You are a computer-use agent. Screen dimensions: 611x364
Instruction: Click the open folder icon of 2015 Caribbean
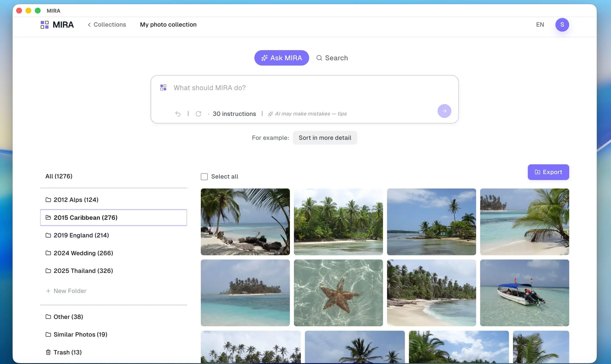pyautogui.click(x=48, y=218)
